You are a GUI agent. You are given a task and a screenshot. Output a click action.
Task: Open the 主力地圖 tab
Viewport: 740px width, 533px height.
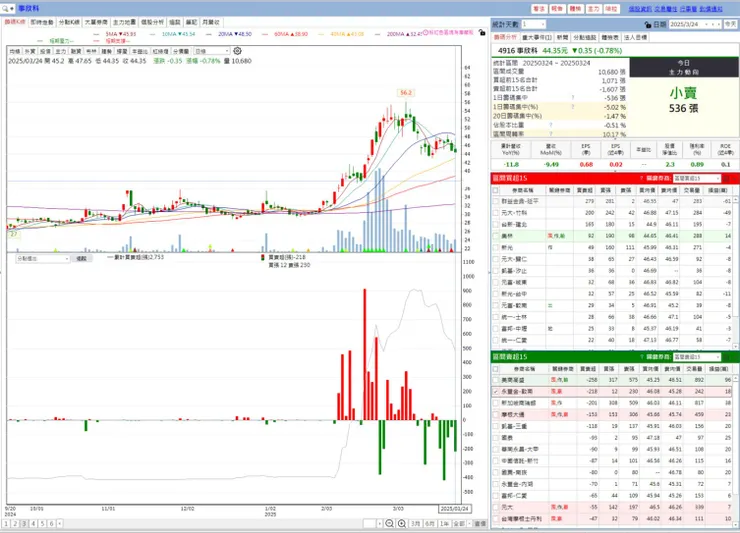124,22
